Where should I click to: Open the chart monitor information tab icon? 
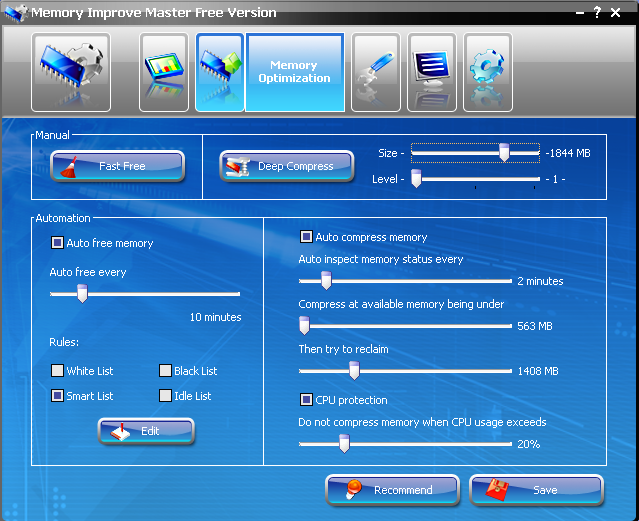(x=164, y=72)
